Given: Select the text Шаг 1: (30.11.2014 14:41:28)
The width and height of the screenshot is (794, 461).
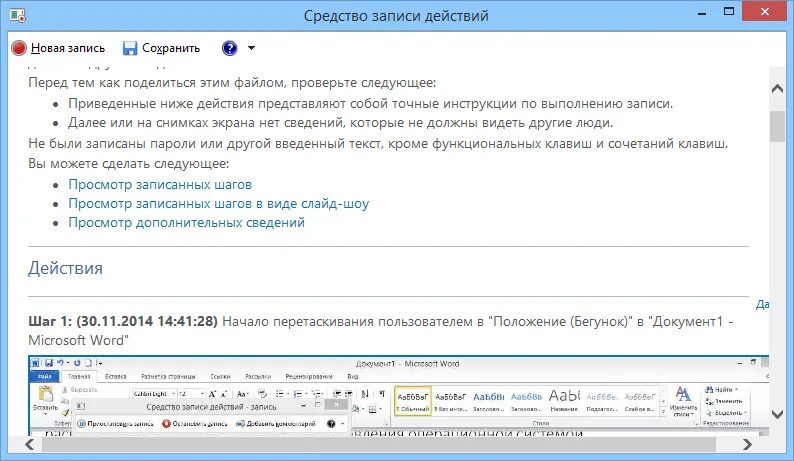Looking at the screenshot, I should point(123,321).
